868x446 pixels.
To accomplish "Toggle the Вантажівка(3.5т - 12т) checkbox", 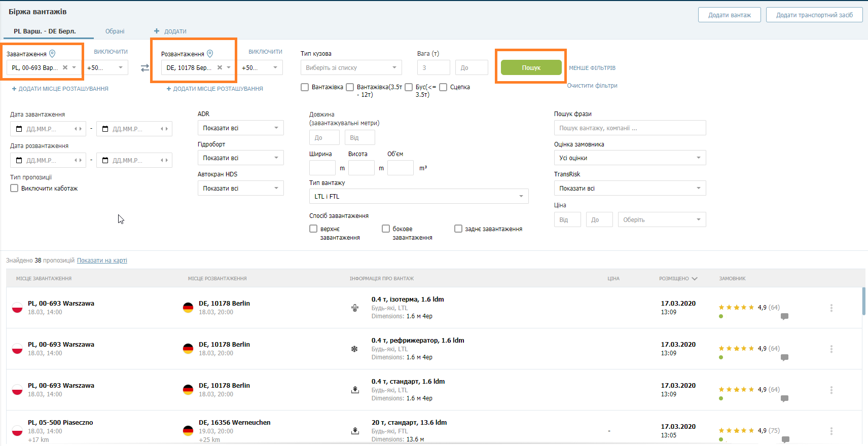I will coord(350,87).
